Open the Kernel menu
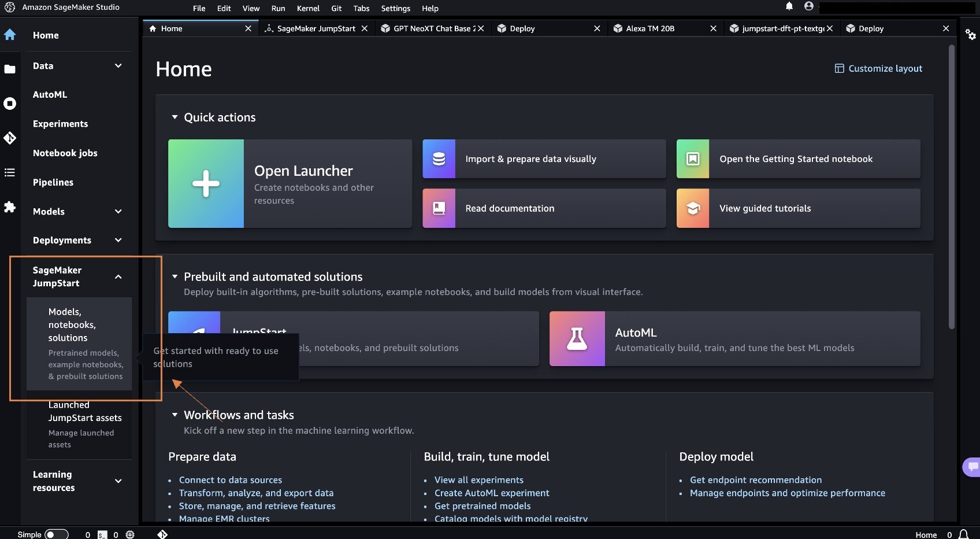The width and height of the screenshot is (980, 539). (x=308, y=8)
